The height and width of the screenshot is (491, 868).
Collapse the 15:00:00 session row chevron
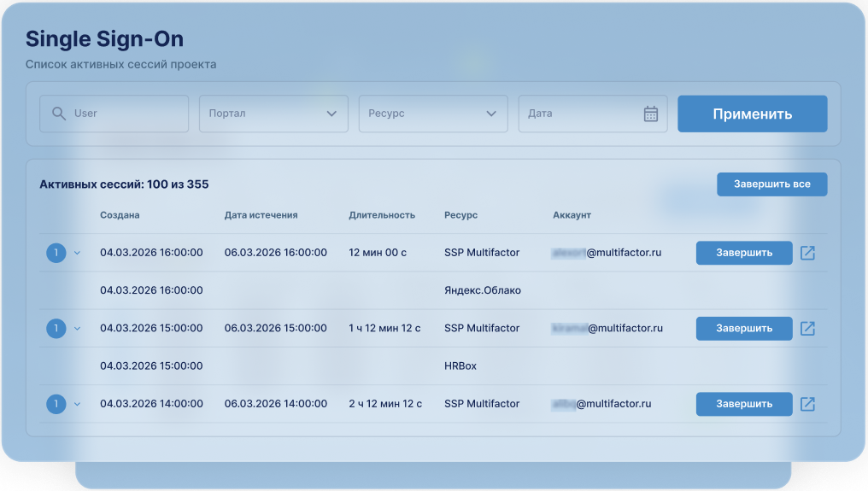click(77, 328)
